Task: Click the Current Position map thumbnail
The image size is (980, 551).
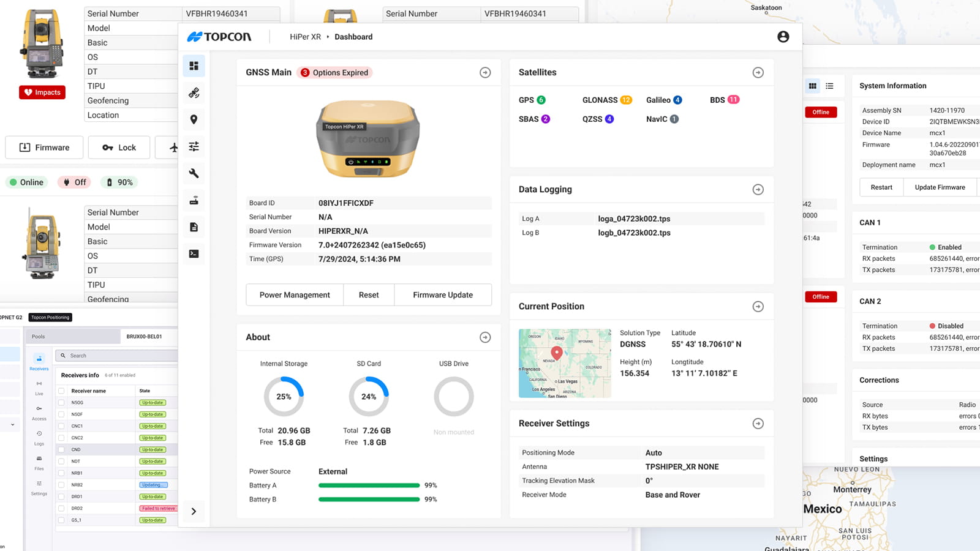Action: 565,364
